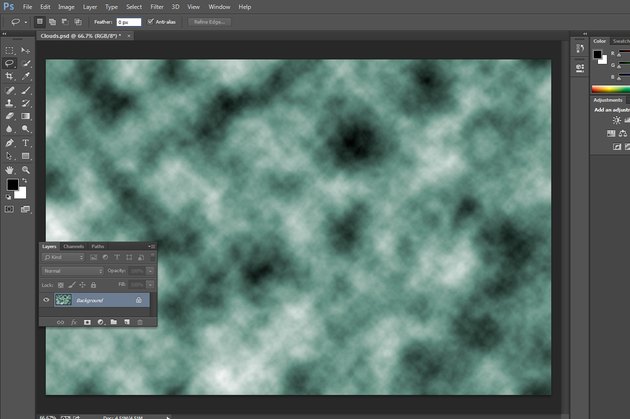Open the Opacity slider arrow
The height and width of the screenshot is (419, 630).
150,271
